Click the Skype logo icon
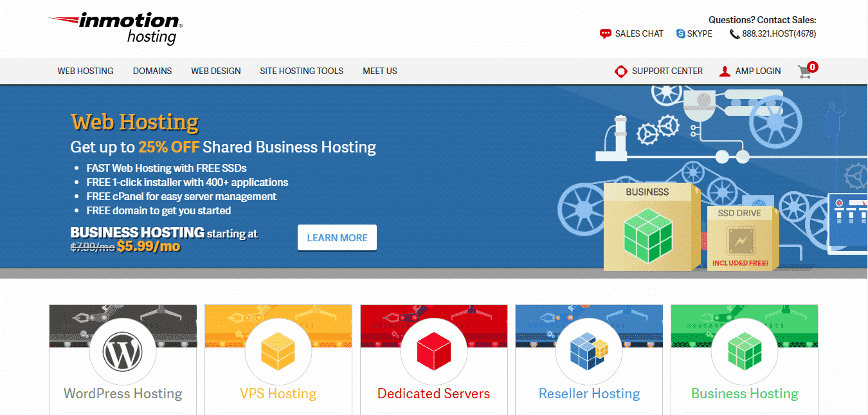868x415 pixels. click(680, 34)
